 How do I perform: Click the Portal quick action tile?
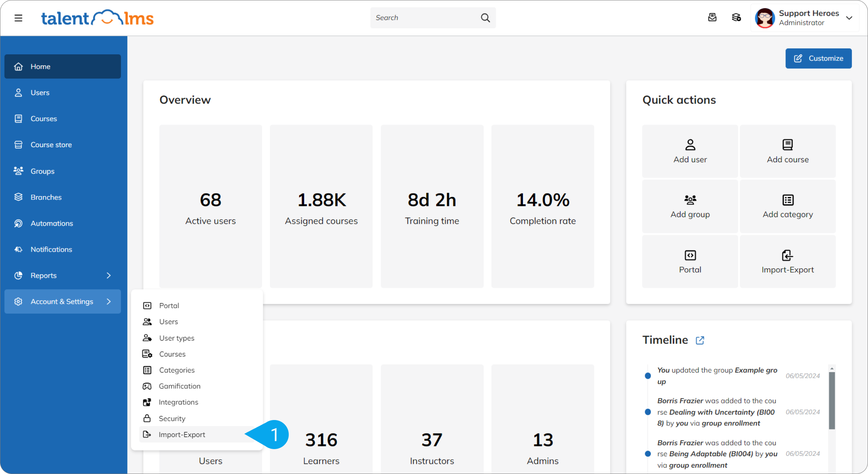point(690,261)
